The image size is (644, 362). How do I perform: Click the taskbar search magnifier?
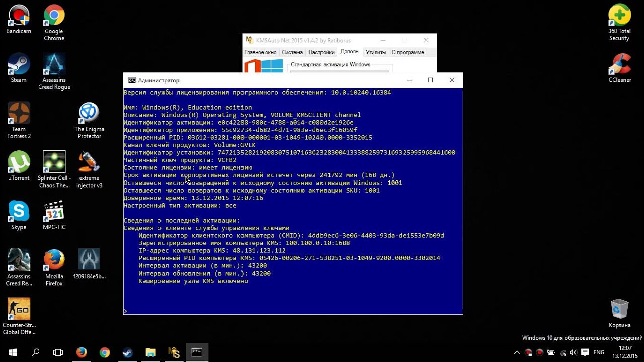click(x=35, y=352)
